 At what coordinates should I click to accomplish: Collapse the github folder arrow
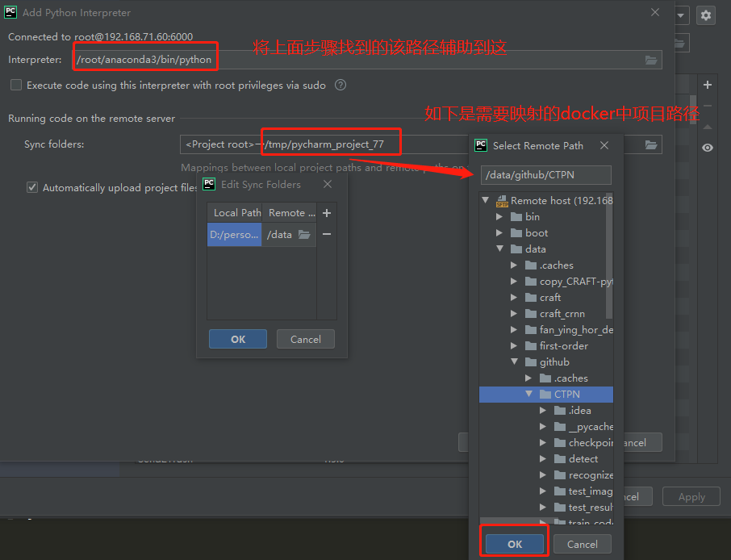(x=514, y=361)
